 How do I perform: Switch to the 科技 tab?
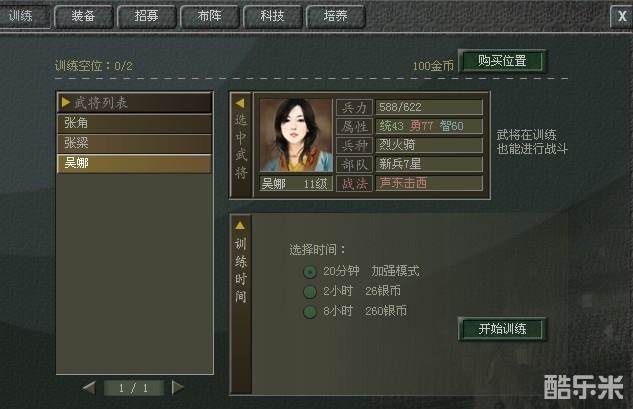[x=272, y=17]
